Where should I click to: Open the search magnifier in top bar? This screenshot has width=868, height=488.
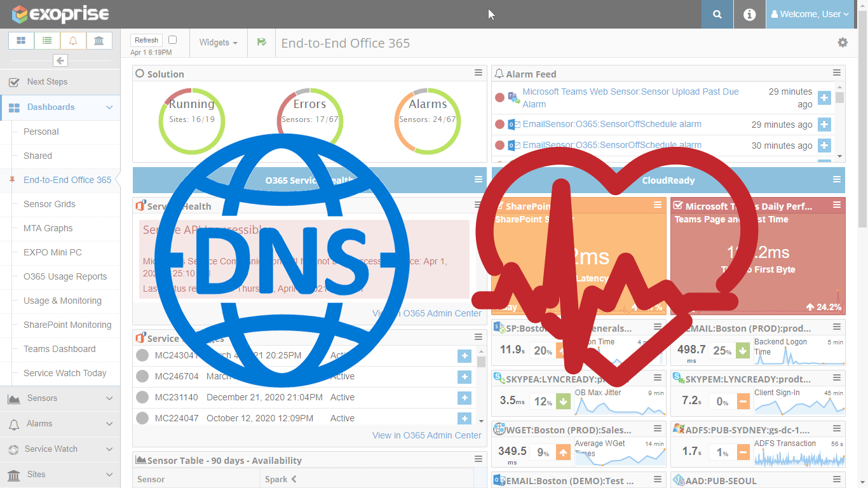pyautogui.click(x=717, y=14)
